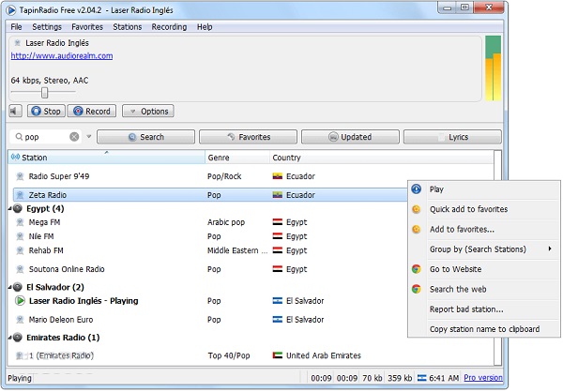Click the station icon next to Radio Super 9'49
The image size is (563, 392).
coord(20,176)
